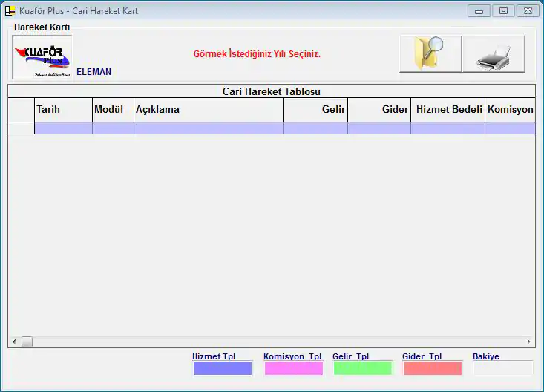Click the horizontal scrollbar left arrow

[x=13, y=342]
